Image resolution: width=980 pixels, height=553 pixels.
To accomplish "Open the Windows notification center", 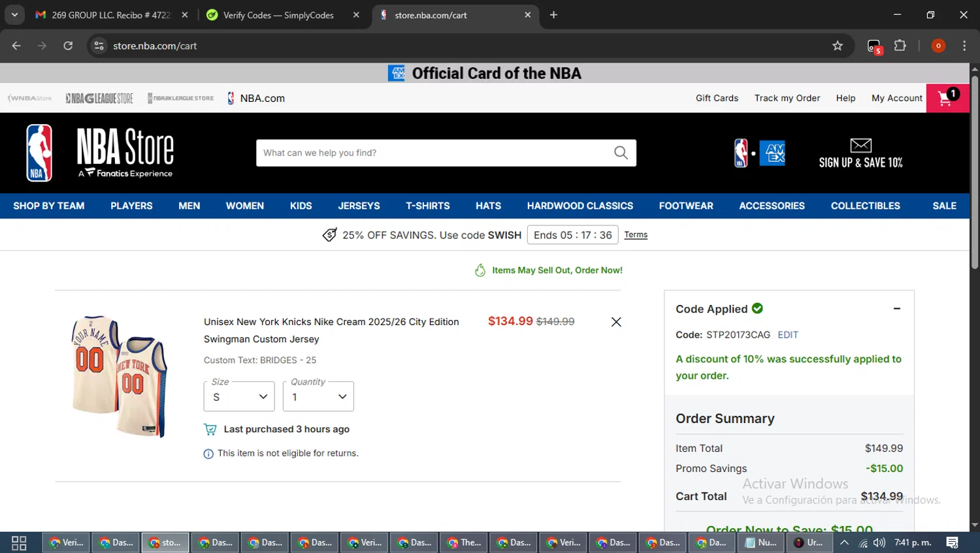I will click(x=953, y=543).
